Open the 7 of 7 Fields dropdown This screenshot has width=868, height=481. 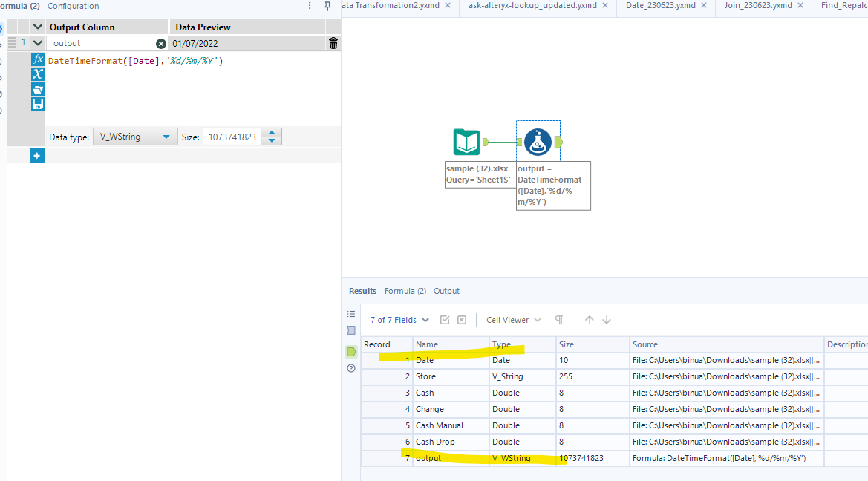(399, 320)
